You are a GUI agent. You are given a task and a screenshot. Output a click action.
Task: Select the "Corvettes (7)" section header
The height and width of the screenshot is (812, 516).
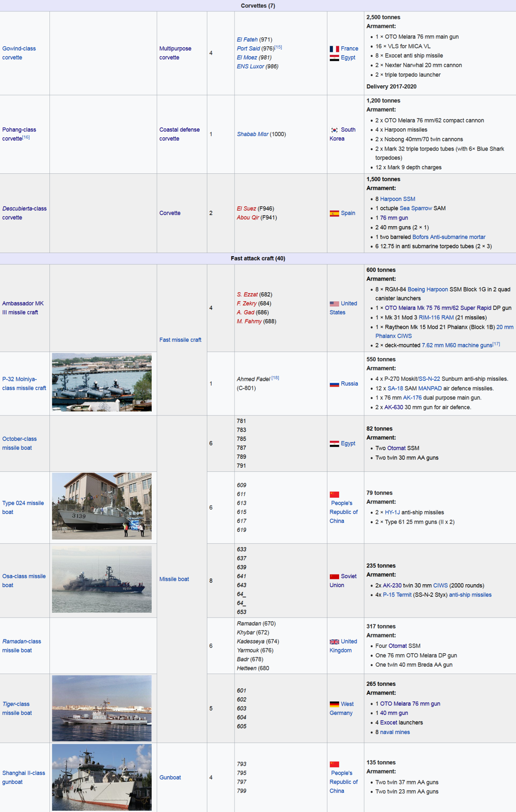coord(258,6)
